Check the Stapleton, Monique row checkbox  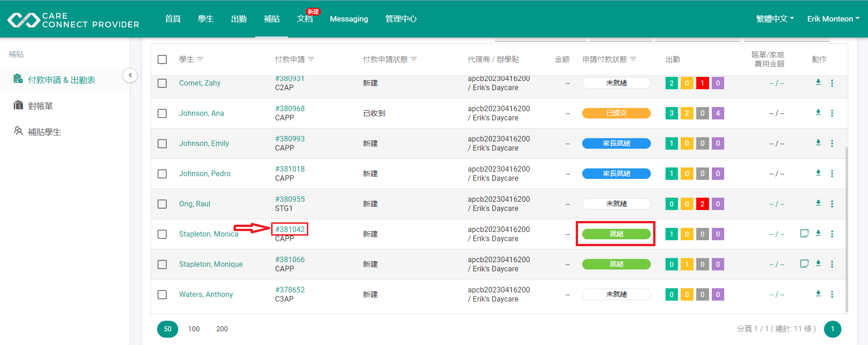[162, 264]
